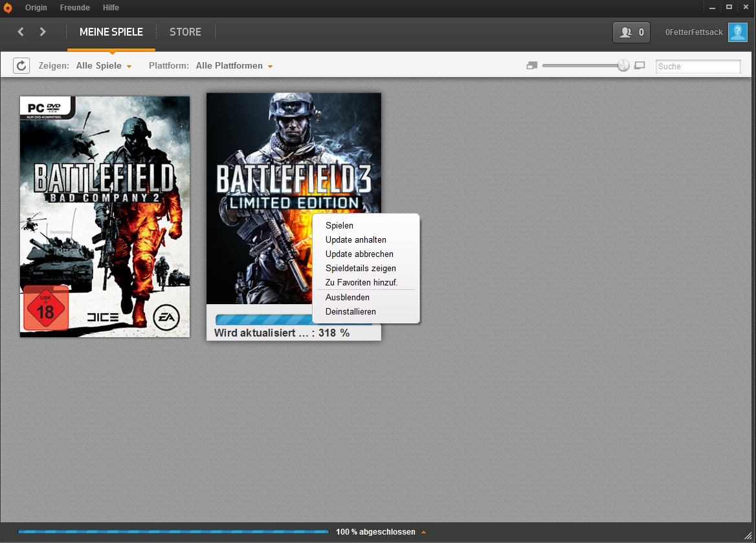
Task: Adjust the tile size slider handle
Action: click(623, 65)
